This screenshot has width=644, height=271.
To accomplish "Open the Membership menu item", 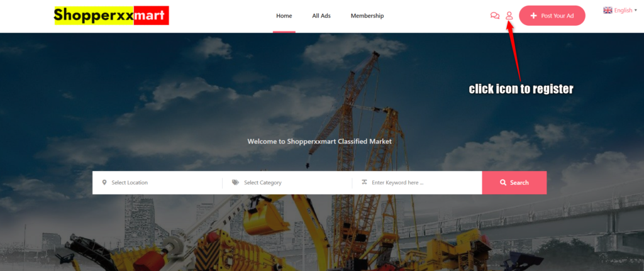I will [x=367, y=16].
